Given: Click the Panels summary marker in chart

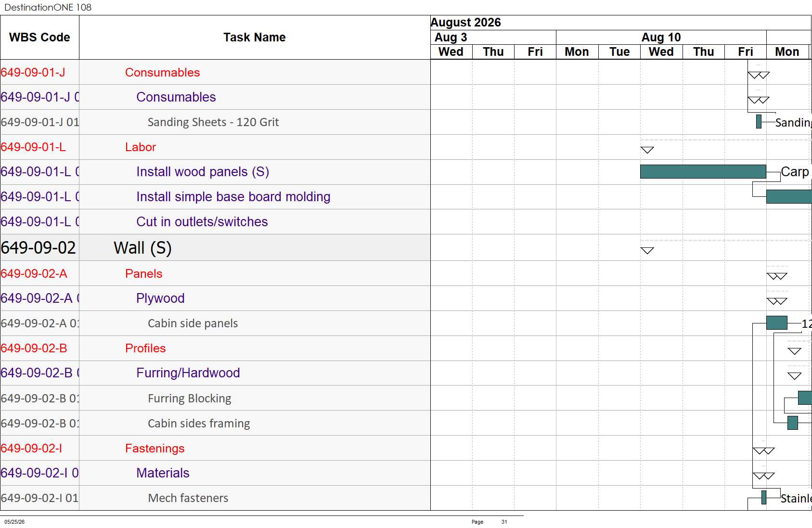Looking at the screenshot, I should coord(777,276).
